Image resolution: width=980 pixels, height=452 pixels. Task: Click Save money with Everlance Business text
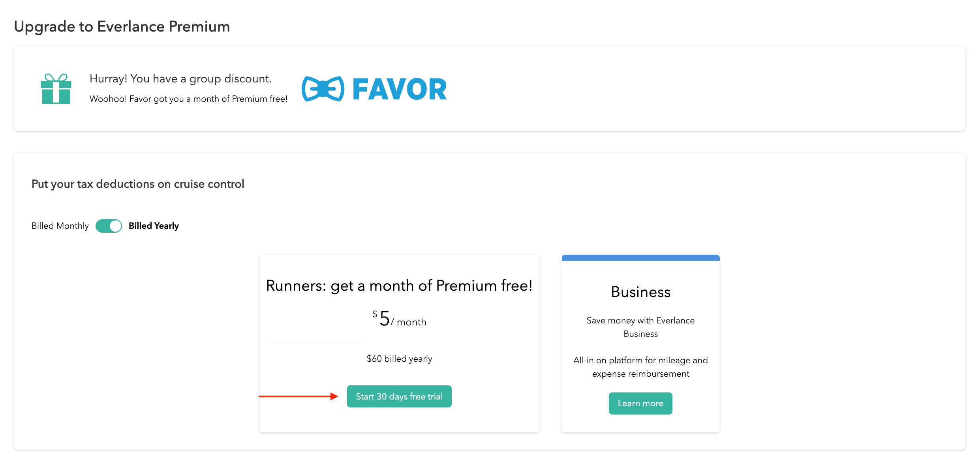pyautogui.click(x=640, y=327)
